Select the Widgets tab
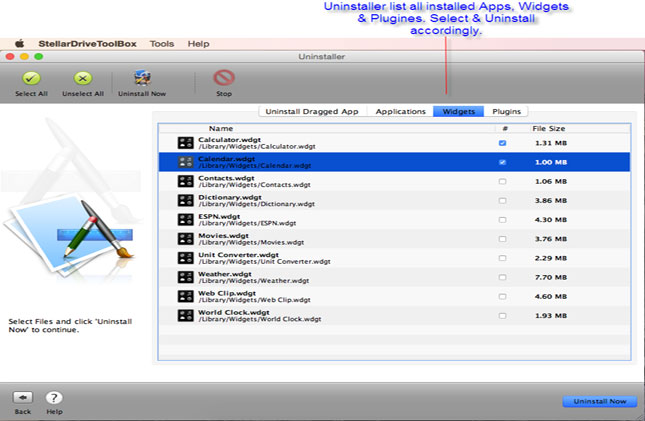The width and height of the screenshot is (645, 421). coord(458,112)
